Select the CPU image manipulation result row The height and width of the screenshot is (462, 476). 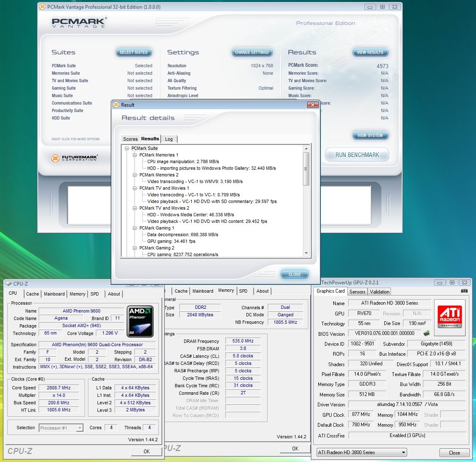(x=183, y=161)
